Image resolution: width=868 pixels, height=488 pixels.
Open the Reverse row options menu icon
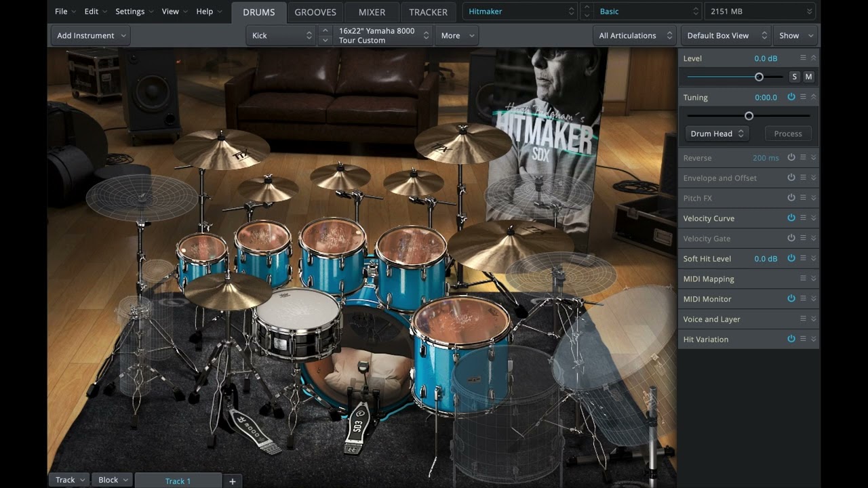(803, 157)
